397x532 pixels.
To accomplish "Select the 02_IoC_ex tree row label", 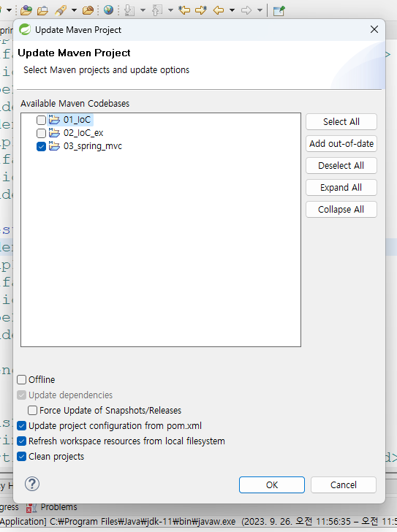I will [x=83, y=133].
